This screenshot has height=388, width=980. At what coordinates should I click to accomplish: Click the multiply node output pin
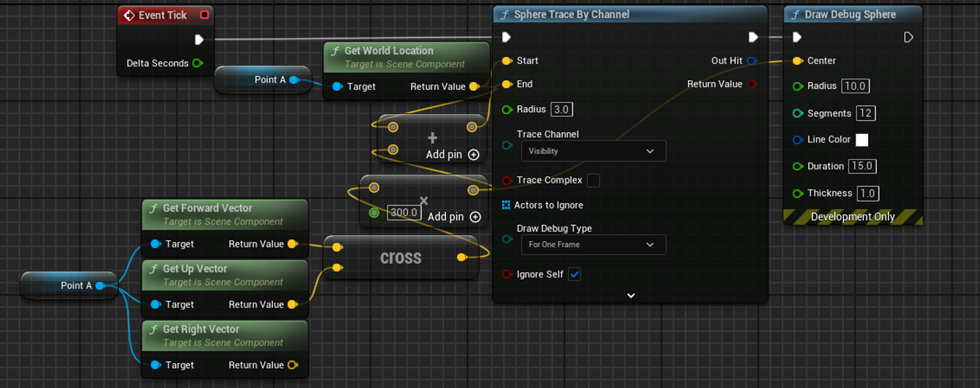[473, 190]
